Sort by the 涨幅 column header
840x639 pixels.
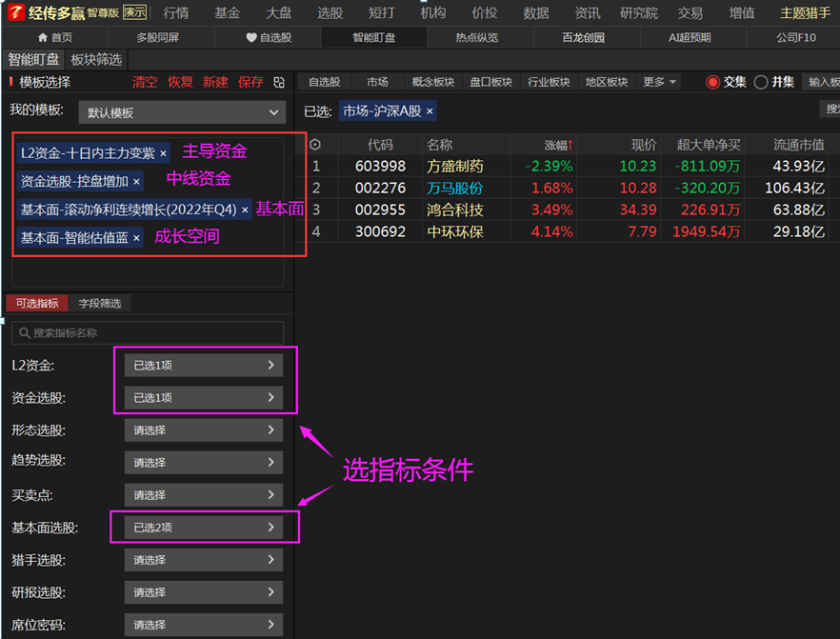coord(558,145)
